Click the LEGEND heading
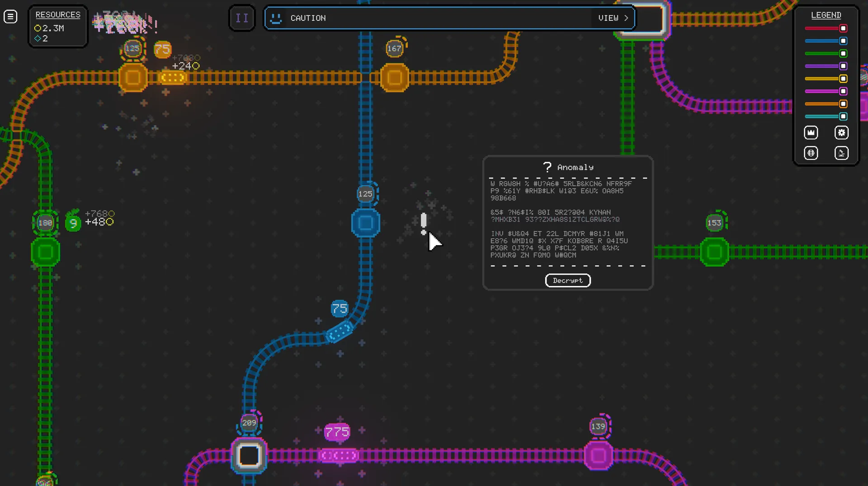 pos(826,15)
